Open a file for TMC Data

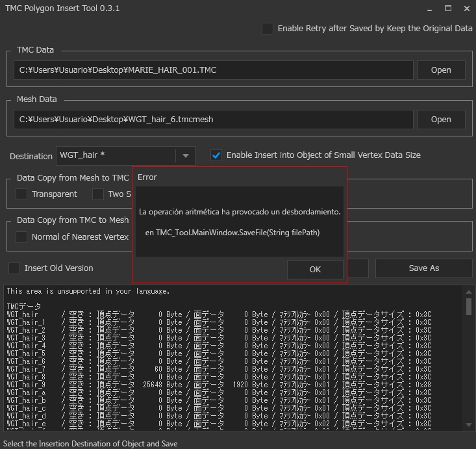coord(440,70)
